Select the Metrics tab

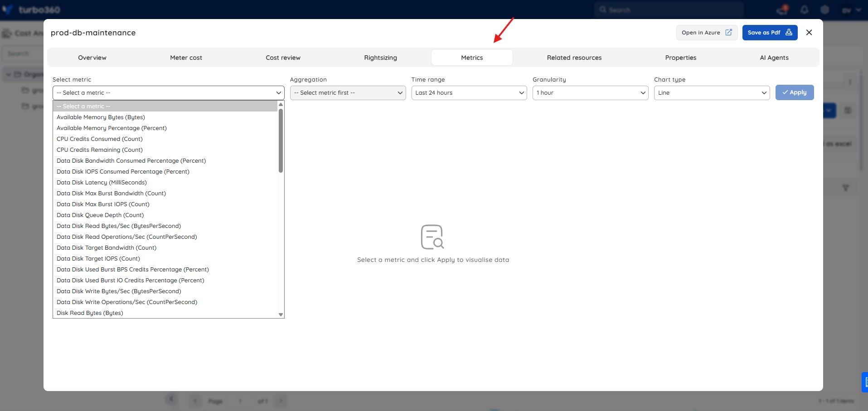[472, 58]
